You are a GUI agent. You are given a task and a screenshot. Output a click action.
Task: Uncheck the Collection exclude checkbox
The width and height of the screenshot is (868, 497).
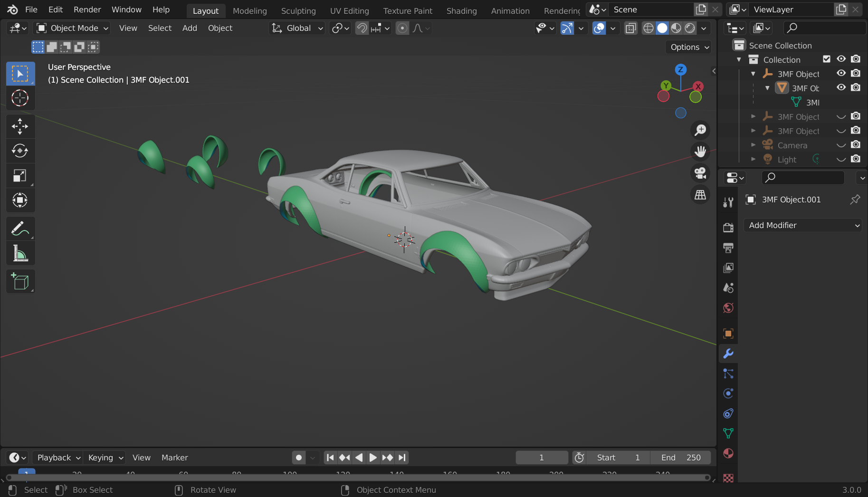click(x=827, y=59)
